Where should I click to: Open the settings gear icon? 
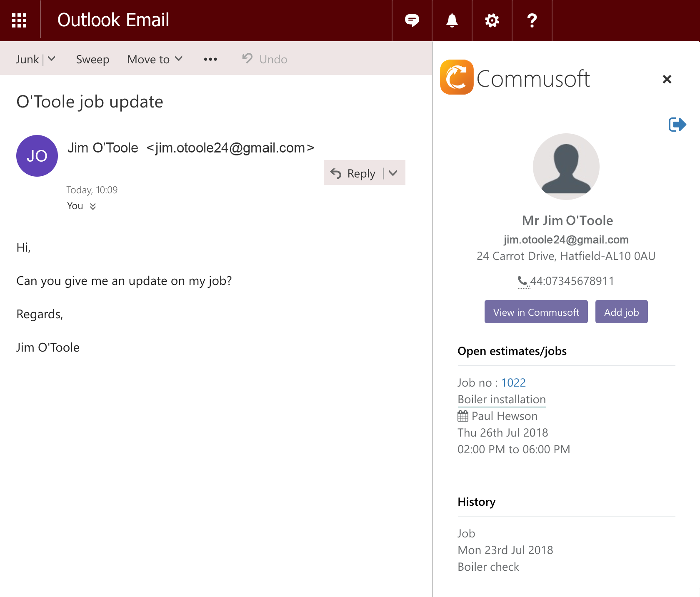tap(492, 20)
